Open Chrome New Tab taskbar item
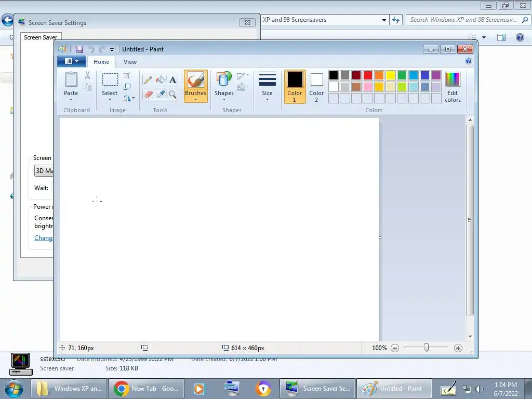This screenshot has height=399, width=532. [146, 389]
